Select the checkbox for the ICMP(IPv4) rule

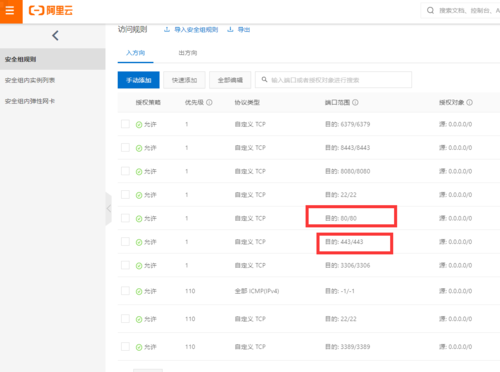(125, 291)
